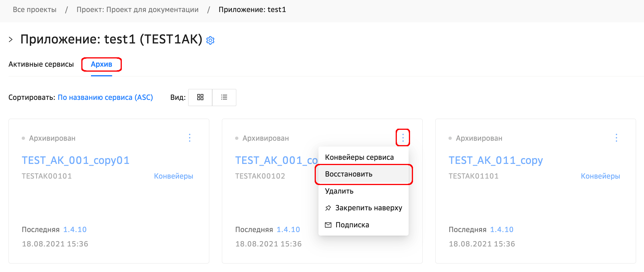Click Конвейеры link on TESTAK01101 card
Viewport: 644px width, 272px height.
(x=600, y=176)
